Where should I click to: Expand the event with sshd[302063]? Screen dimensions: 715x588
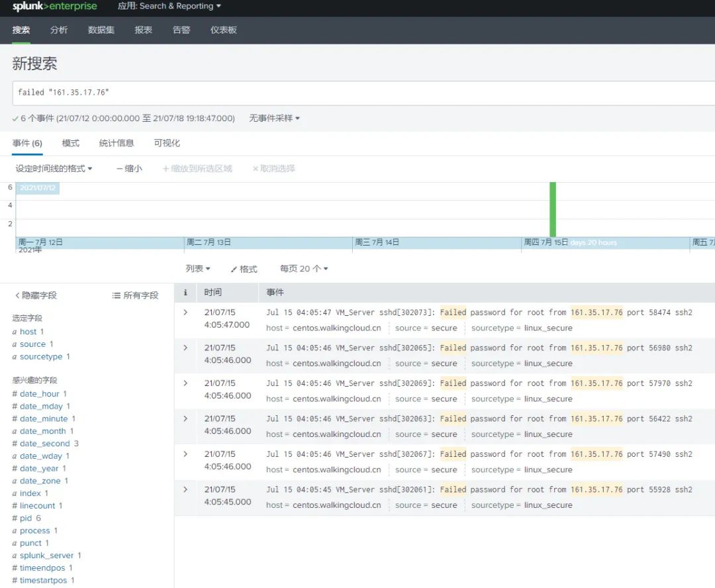(x=185, y=418)
